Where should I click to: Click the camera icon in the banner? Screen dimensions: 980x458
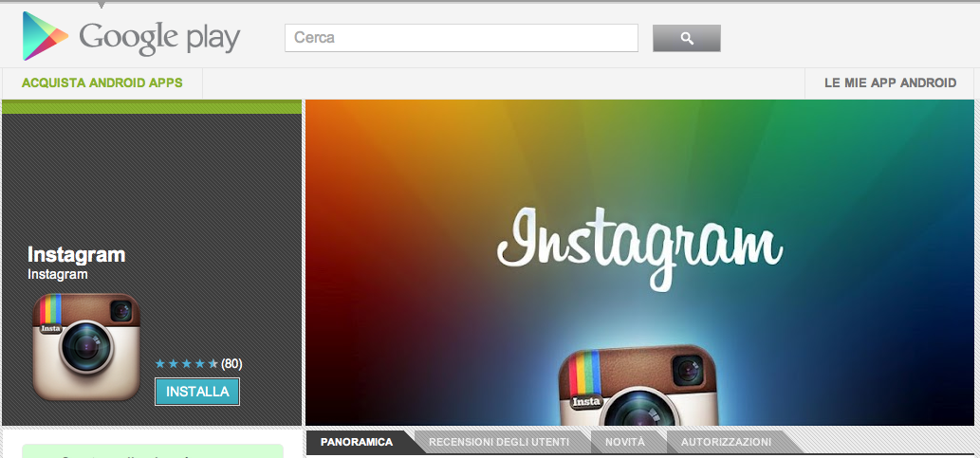636,389
